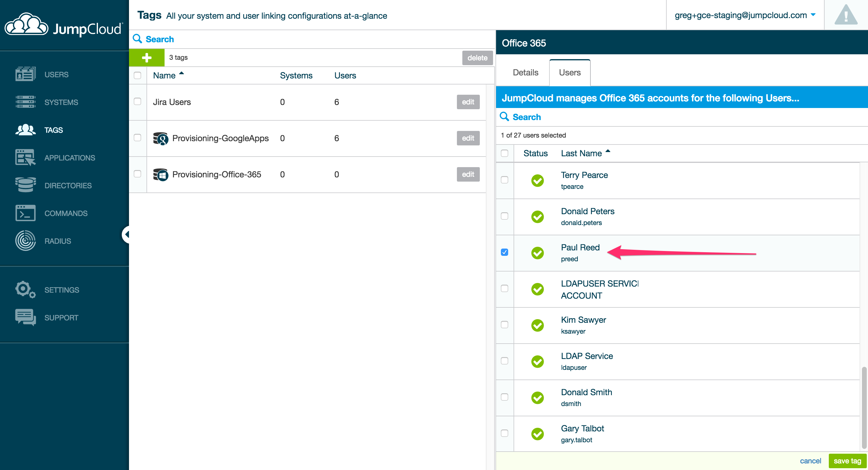Click the warning alert triangle icon
The height and width of the screenshot is (470, 868).
846,15
